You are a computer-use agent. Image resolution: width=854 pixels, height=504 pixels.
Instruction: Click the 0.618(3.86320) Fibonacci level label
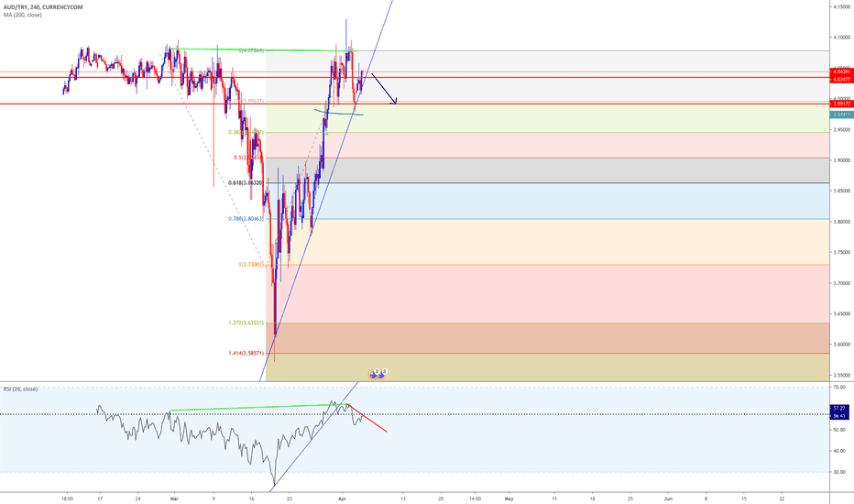pos(246,183)
